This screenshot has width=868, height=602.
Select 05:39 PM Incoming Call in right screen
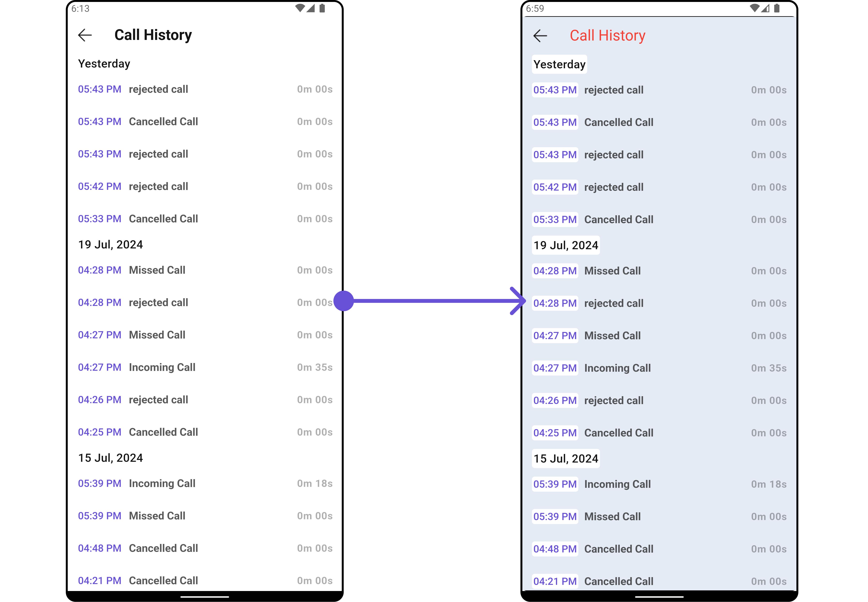(x=617, y=484)
